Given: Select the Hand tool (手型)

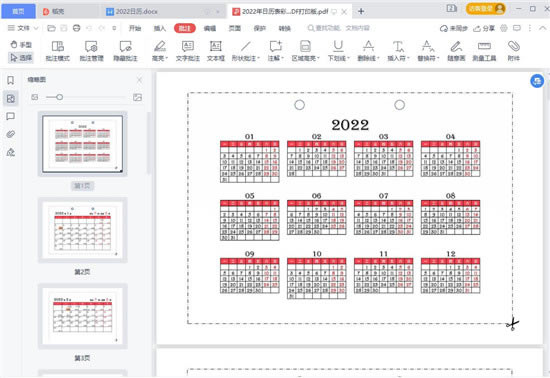Looking at the screenshot, I should pyautogui.click(x=21, y=45).
